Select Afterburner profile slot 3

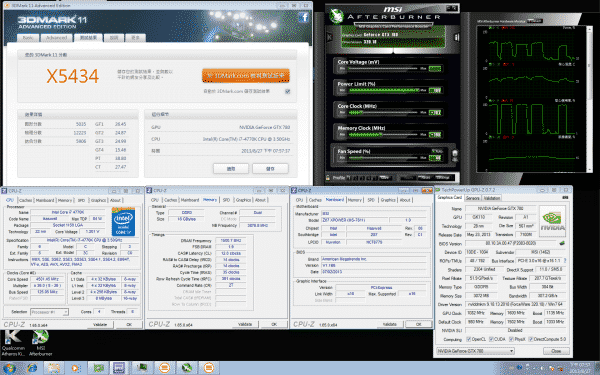point(362,178)
